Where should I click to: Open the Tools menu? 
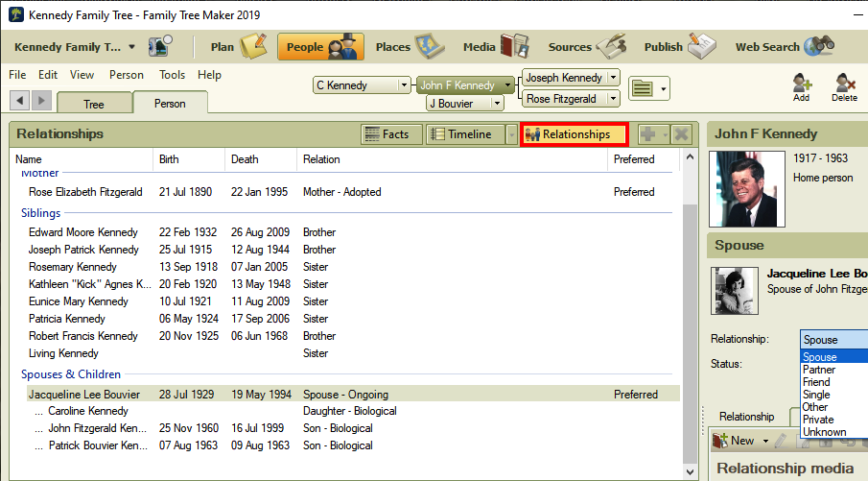coord(172,74)
